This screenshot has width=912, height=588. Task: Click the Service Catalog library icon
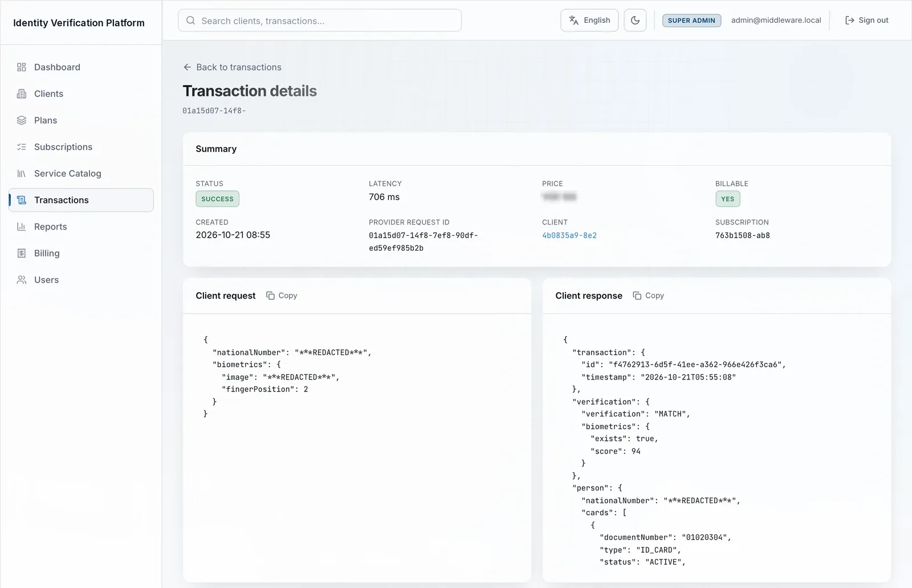[x=22, y=173]
